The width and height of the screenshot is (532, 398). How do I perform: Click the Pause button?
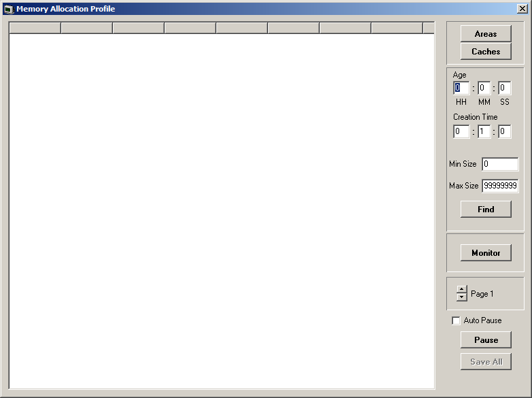(x=486, y=339)
